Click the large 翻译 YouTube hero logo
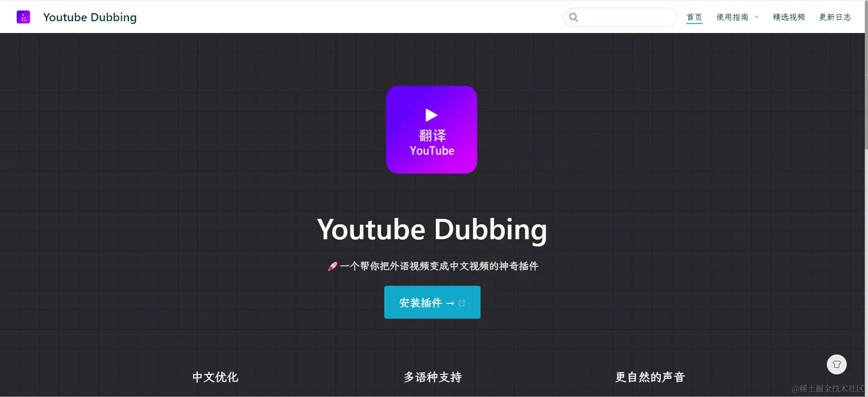Screen dimensions: 868x397 pos(431,130)
